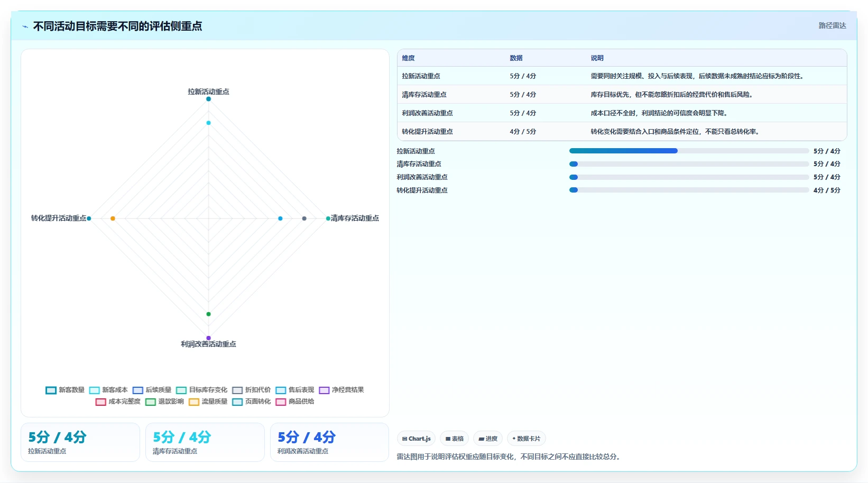
Task: Select the 转化提升活动重点 table row name
Action: click(x=427, y=132)
